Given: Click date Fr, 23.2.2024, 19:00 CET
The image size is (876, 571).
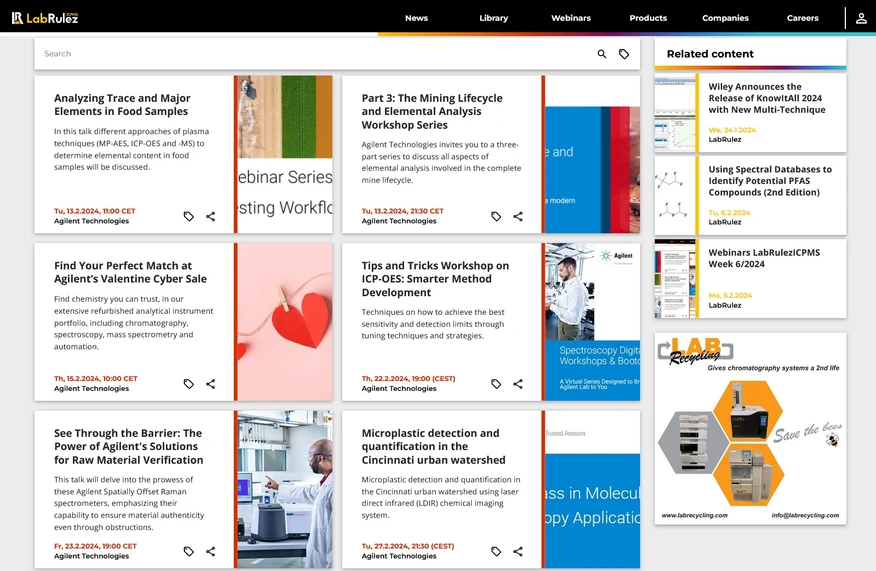Looking at the screenshot, I should click(95, 546).
